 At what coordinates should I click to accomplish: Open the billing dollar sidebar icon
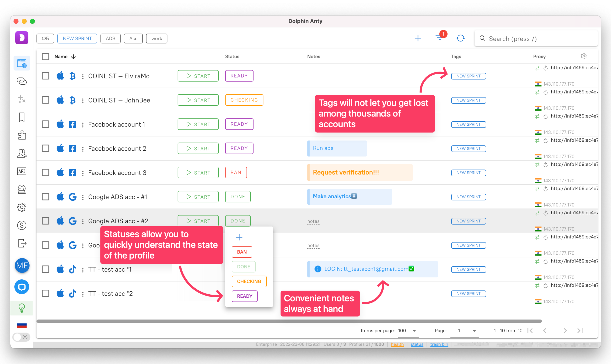click(22, 225)
